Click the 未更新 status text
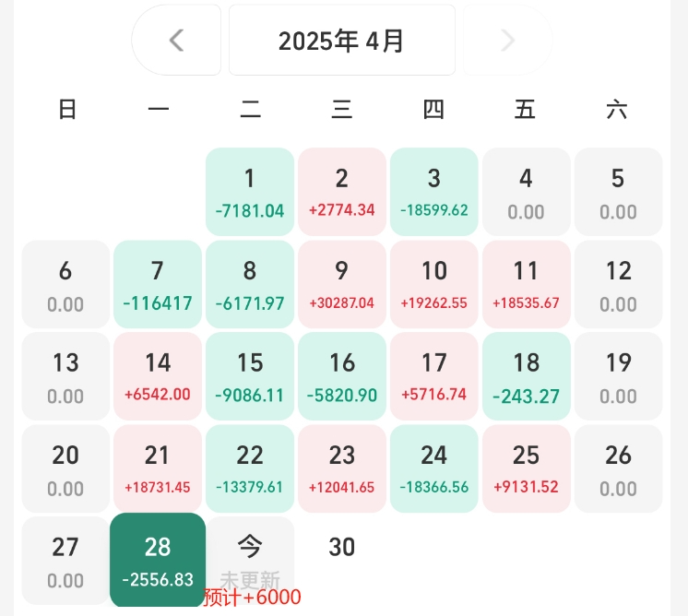Image resolution: width=688 pixels, height=616 pixels. coord(250,580)
